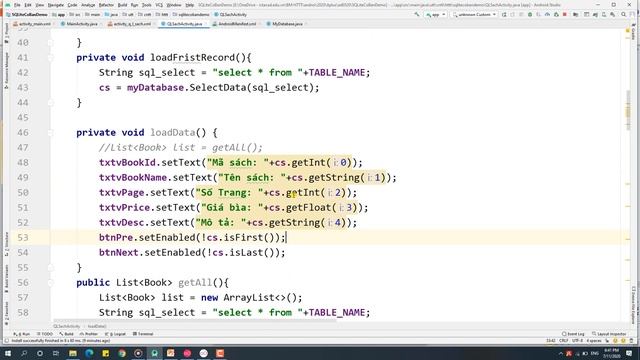
Task: Click the Attach debugger icon
Action: point(556,14)
